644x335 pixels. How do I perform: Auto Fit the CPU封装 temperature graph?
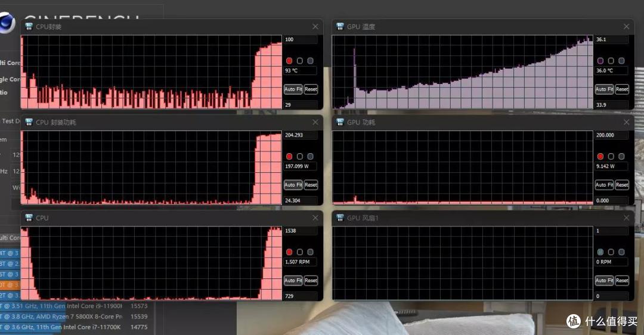tap(293, 89)
